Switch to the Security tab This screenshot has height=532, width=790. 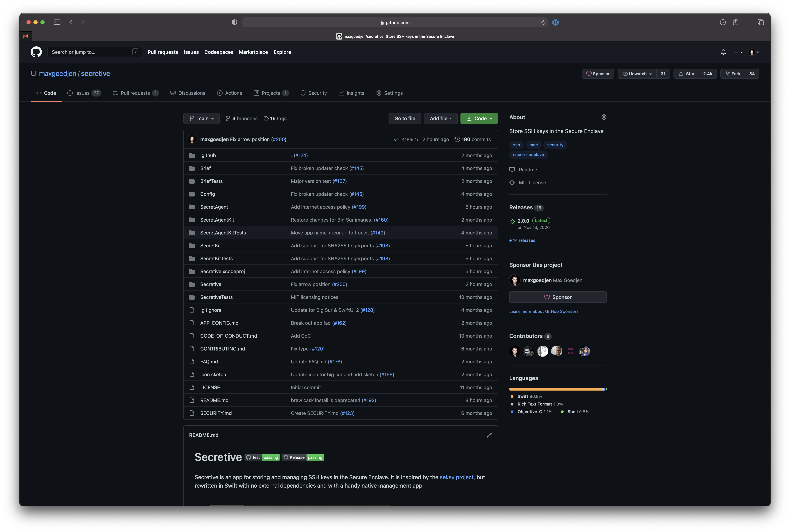click(x=313, y=93)
